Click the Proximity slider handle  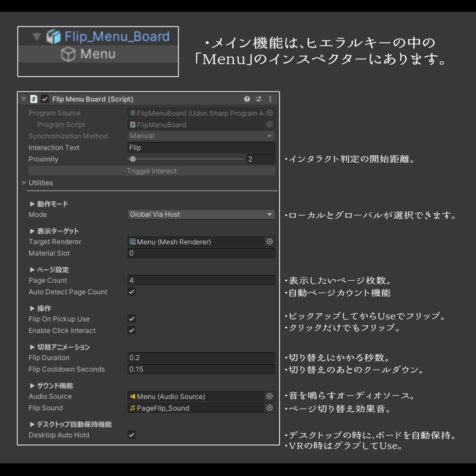(x=132, y=159)
